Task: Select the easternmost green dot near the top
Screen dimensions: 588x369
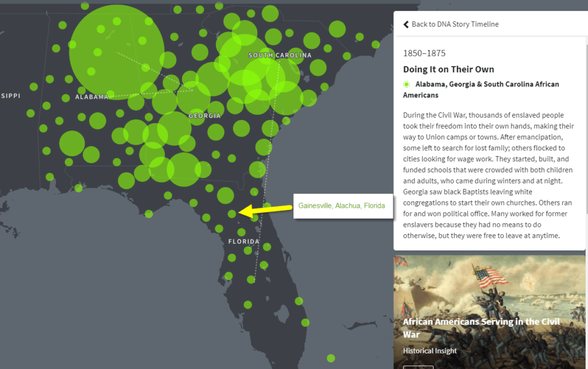Action: pos(376,44)
